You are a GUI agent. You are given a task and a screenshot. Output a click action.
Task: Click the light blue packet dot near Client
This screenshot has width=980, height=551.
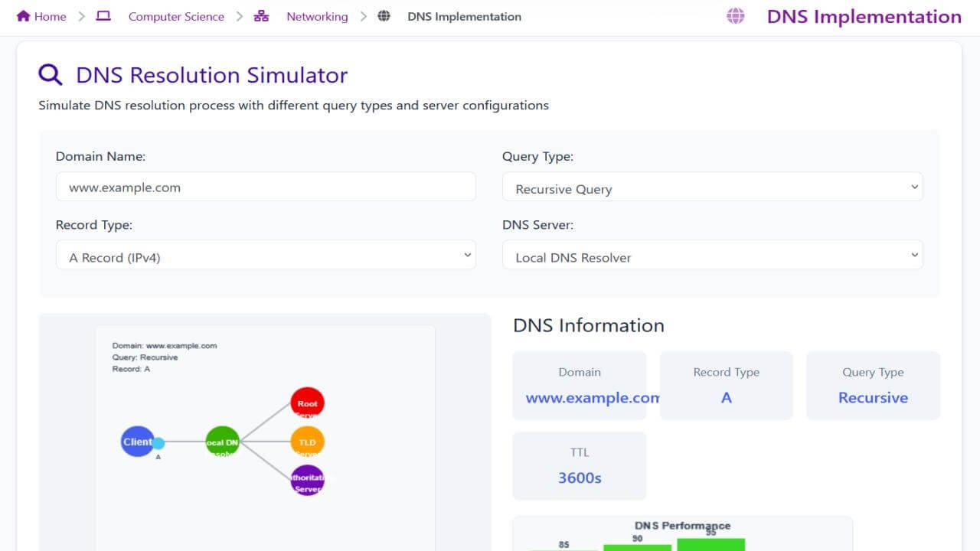pos(158,443)
